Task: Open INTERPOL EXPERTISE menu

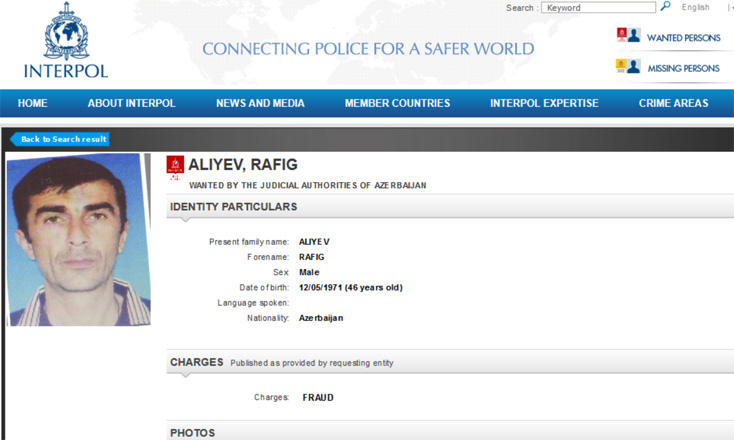Action: pyautogui.click(x=544, y=103)
